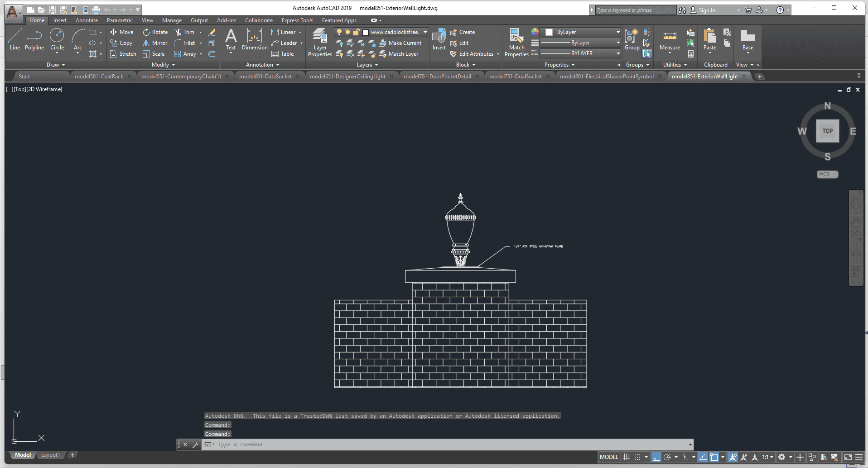This screenshot has height=468, width=868.
Task: Pick the Circle tool in Draw panel
Action: pos(57,39)
